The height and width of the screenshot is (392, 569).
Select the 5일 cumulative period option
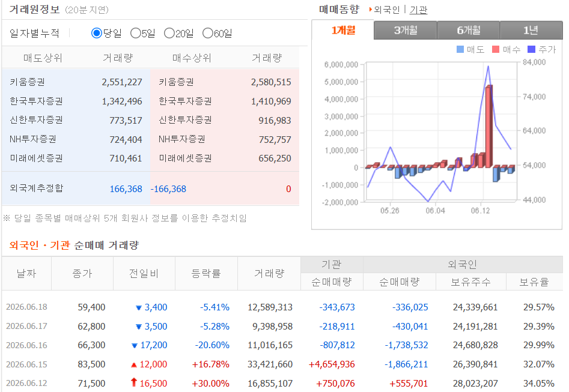coord(135,34)
